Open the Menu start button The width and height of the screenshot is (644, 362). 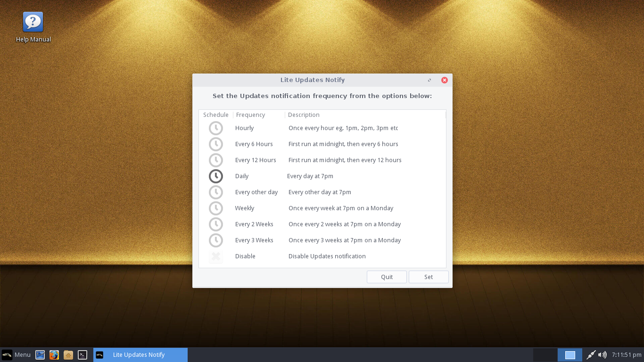16,355
